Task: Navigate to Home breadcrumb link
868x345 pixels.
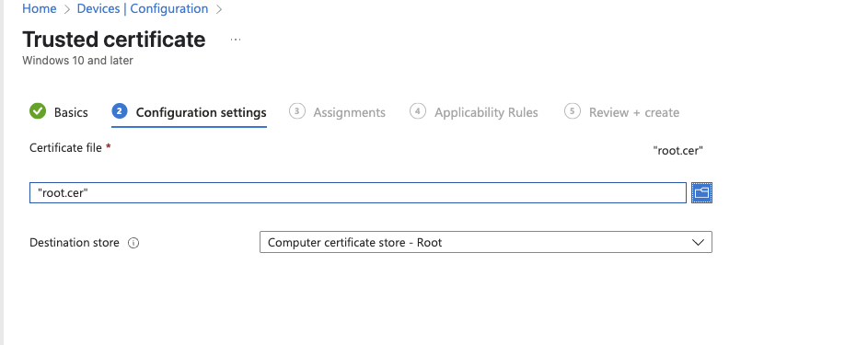Action: [x=40, y=9]
